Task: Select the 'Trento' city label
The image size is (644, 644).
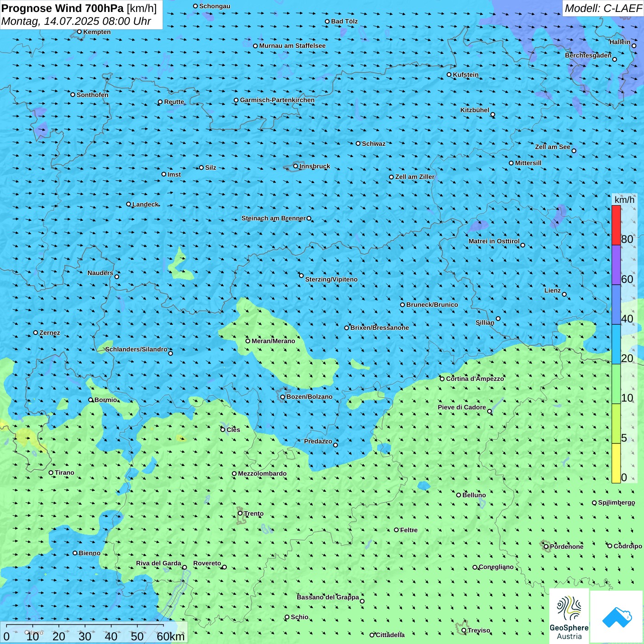Action: 254,513
